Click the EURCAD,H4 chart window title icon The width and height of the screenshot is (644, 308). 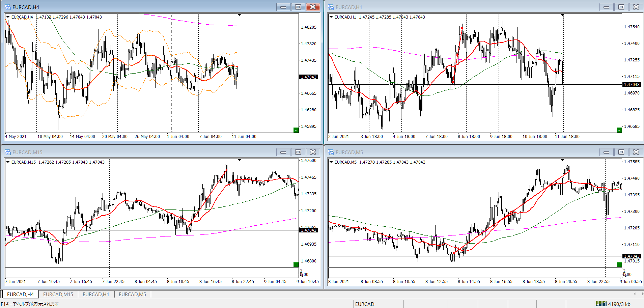click(7, 7)
